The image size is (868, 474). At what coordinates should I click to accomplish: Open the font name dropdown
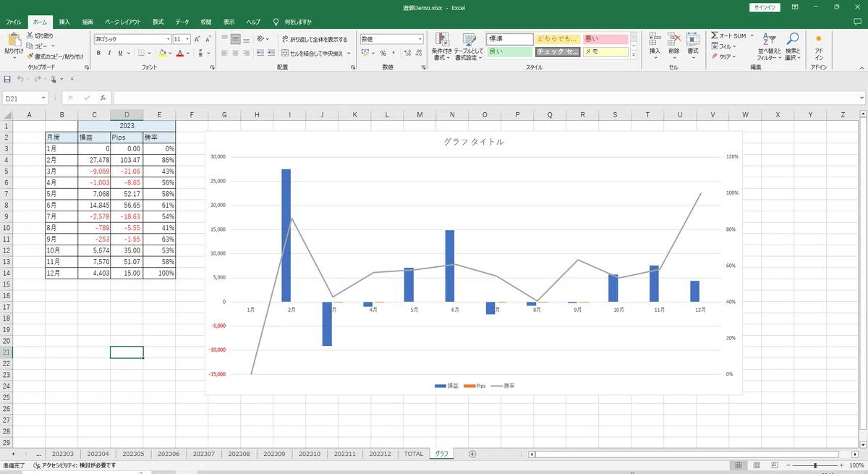click(x=169, y=39)
